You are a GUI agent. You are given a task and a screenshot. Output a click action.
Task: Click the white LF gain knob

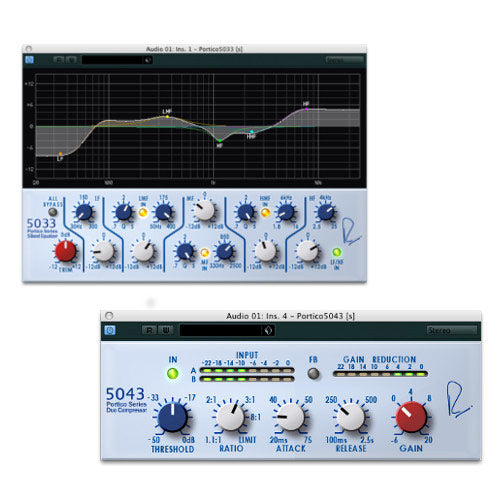click(x=103, y=251)
